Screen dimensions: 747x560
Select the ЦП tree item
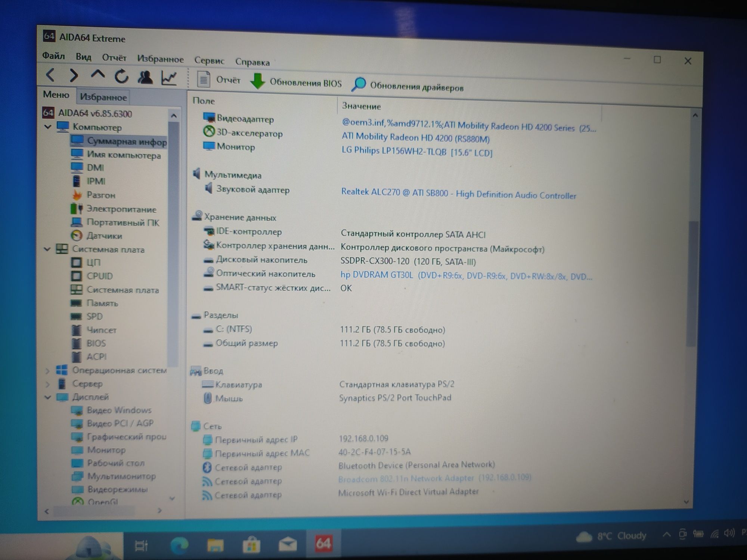(86, 262)
